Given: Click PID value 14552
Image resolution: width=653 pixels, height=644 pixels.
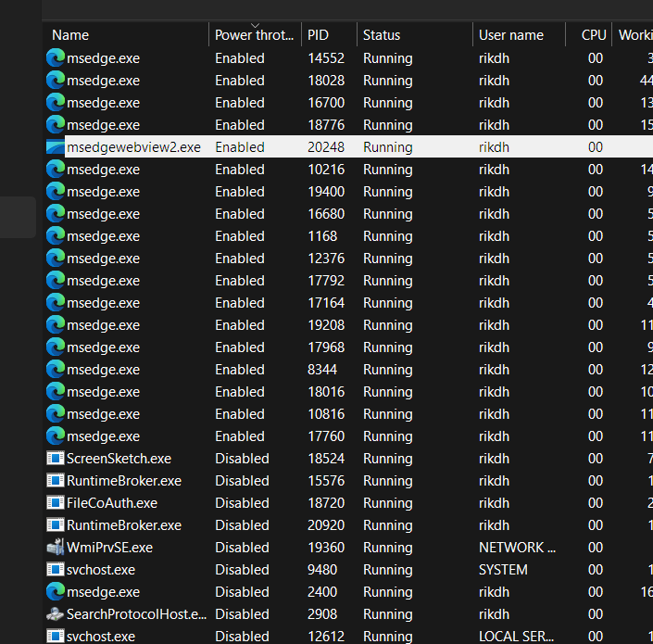Looking at the screenshot, I should (326, 57).
